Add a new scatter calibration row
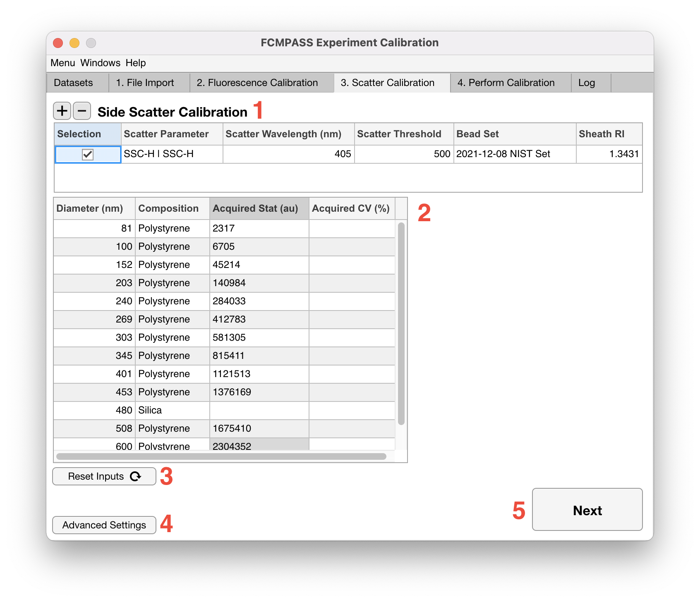This screenshot has height=602, width=700. pyautogui.click(x=62, y=111)
